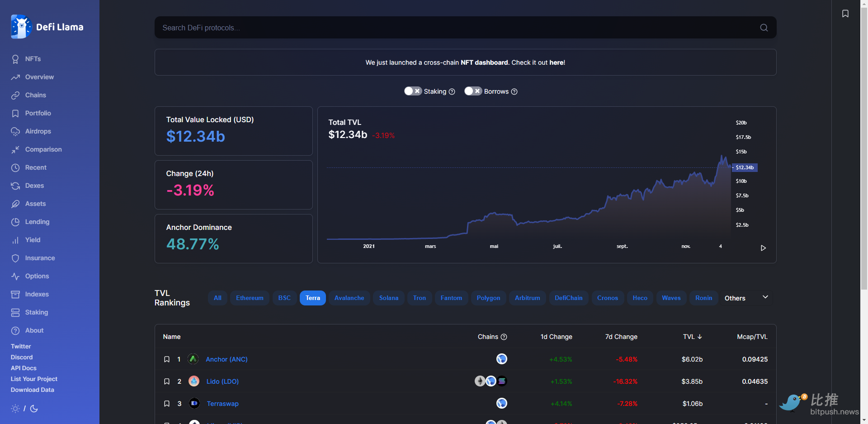Toggle the Borrows switch
Screen dimensions: 868x424
473,91
